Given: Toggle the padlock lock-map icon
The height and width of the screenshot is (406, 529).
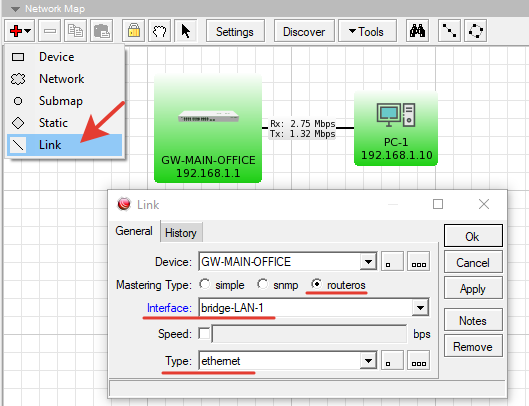Looking at the screenshot, I should pyautogui.click(x=134, y=31).
